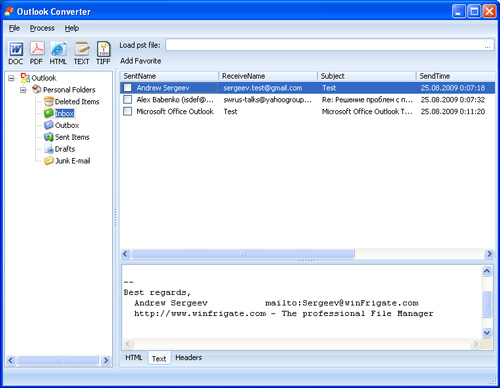Minimize the Outlook Converter window

coord(459,12)
